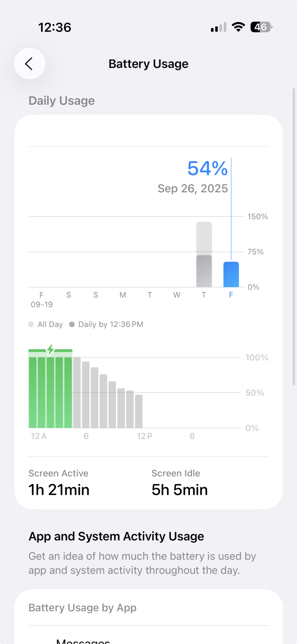The width and height of the screenshot is (297, 644).
Task: Tap the Wi-Fi status icon
Action: tap(238, 27)
